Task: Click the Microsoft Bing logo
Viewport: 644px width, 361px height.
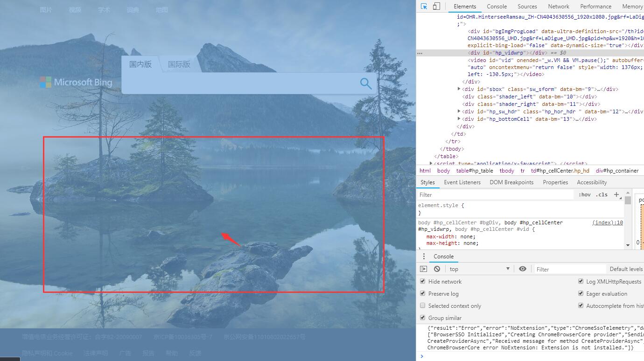Action: 76,82
